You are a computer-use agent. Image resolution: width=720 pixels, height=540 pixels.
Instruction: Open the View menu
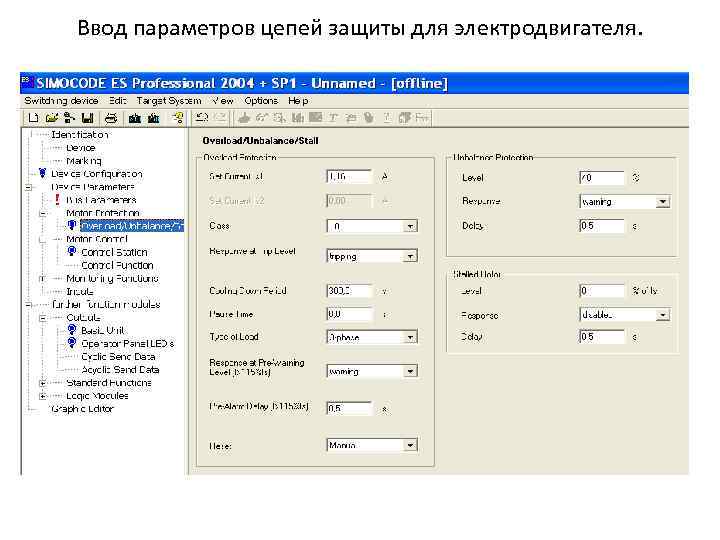[x=222, y=101]
